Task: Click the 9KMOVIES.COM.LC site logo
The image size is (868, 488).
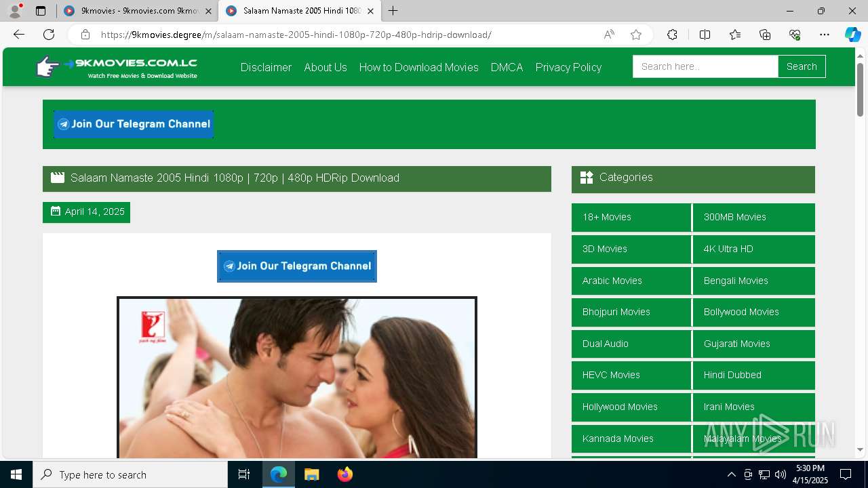Action: click(117, 67)
